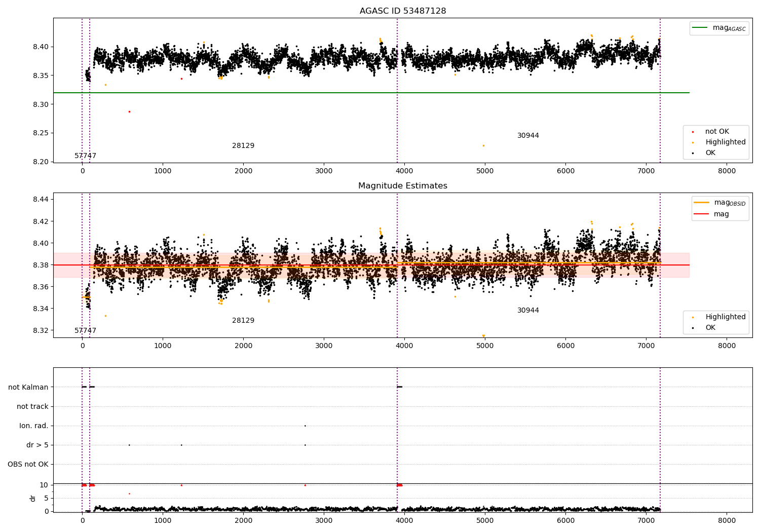Viewport: 760px width, 532px height.
Task: Select 'OK' legend entry in top plot
Action: 710,153
